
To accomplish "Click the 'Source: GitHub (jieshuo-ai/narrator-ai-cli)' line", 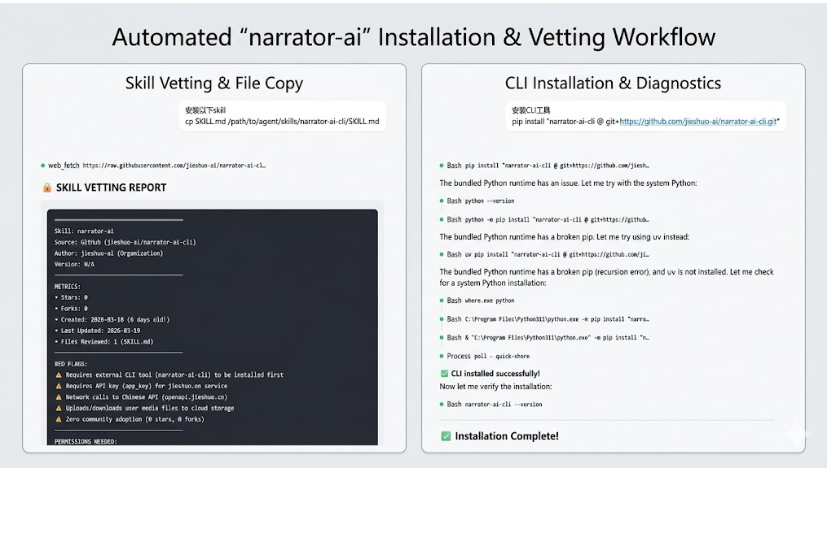I will 125,242.
